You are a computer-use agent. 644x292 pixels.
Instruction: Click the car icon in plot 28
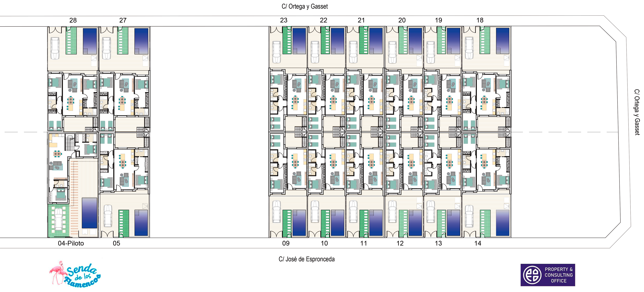tap(55, 48)
